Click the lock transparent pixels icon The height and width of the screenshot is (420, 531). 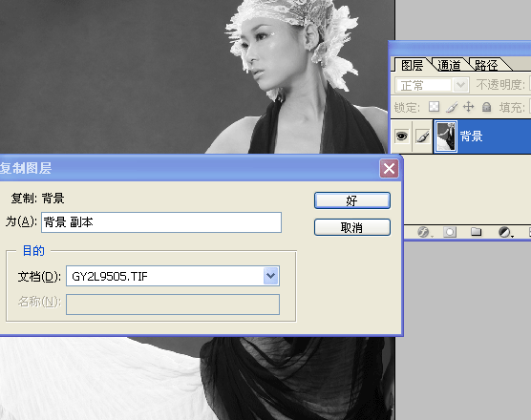click(434, 107)
